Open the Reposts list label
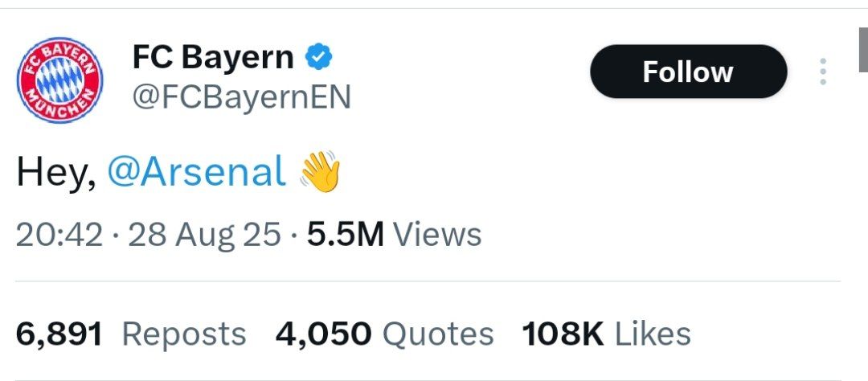Image resolution: width=868 pixels, height=381 pixels. point(184,334)
